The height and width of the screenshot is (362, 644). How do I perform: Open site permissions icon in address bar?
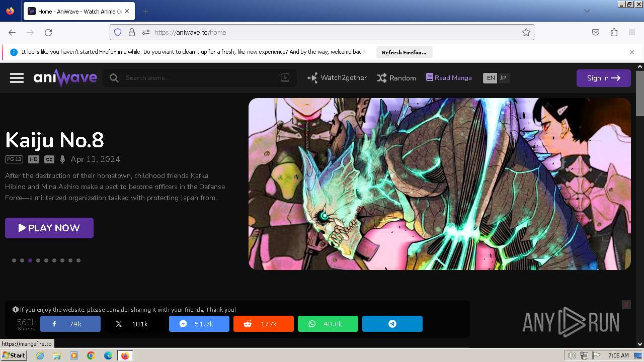click(146, 32)
